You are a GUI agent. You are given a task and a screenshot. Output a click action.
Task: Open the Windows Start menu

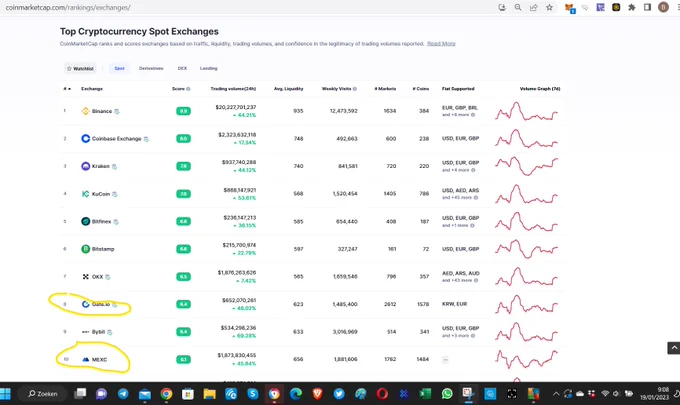click(6, 394)
